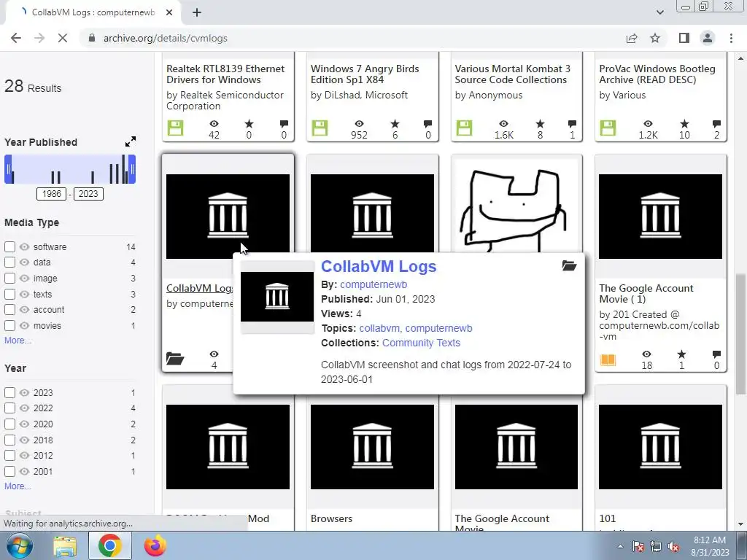Click left handle of year range slider
Image resolution: width=747 pixels, height=560 pixels.
8,169
